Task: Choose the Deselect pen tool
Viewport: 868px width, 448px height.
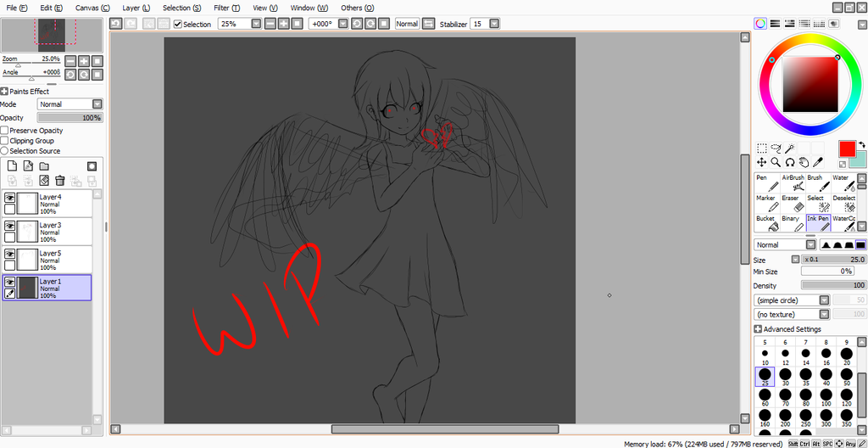Action: pyautogui.click(x=843, y=204)
